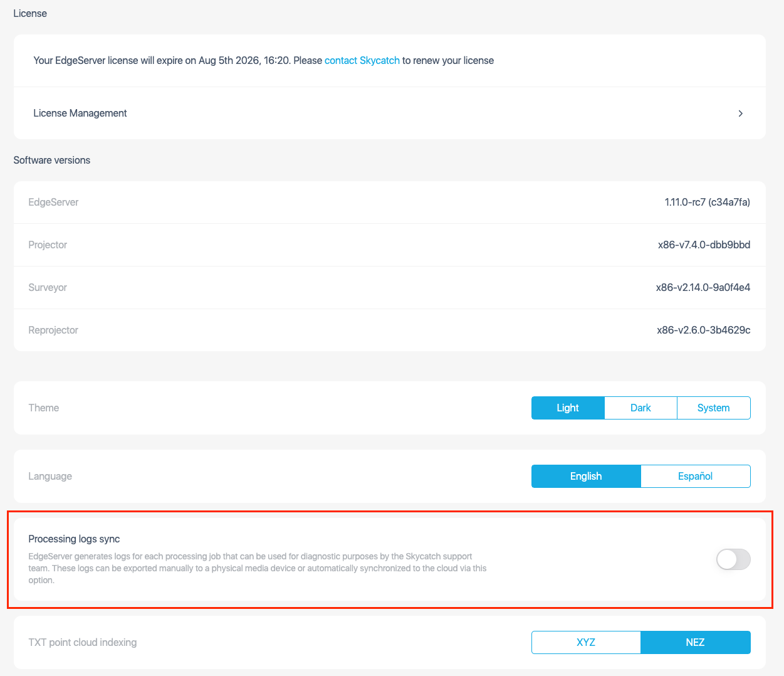Enable the Processing logs sync switch
Viewport: 784px width, 676px height.
coord(733,559)
